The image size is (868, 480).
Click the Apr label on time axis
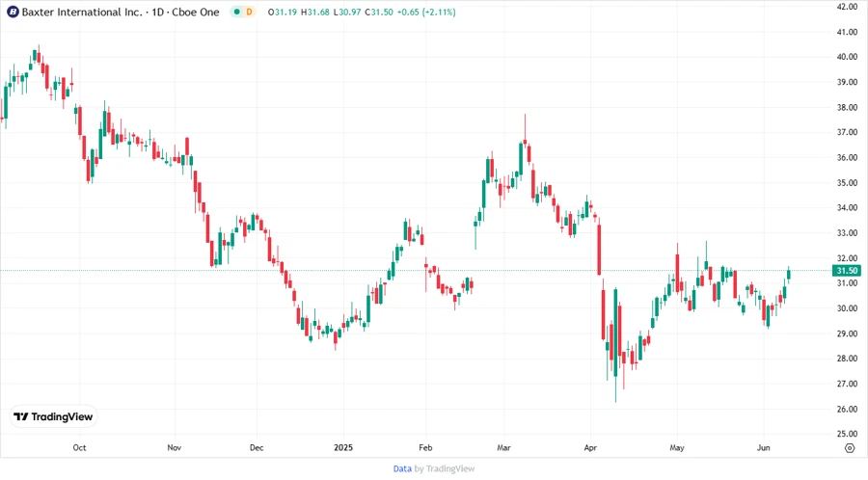tap(590, 447)
